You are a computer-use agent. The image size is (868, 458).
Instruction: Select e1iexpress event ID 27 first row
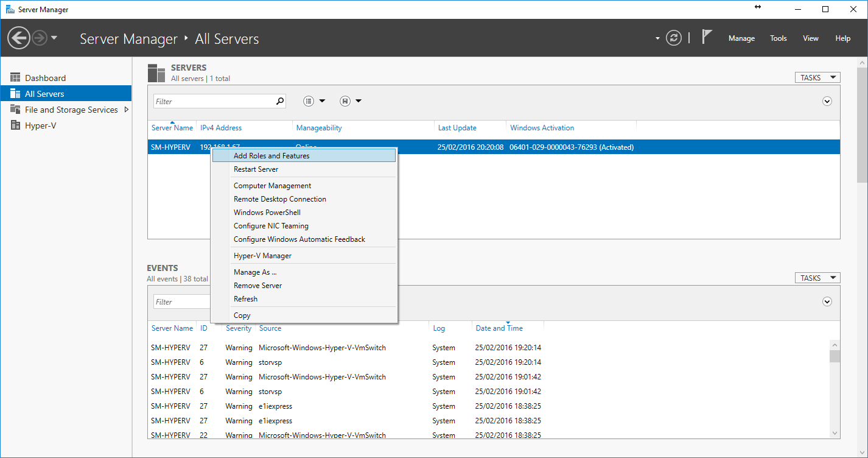489,406
